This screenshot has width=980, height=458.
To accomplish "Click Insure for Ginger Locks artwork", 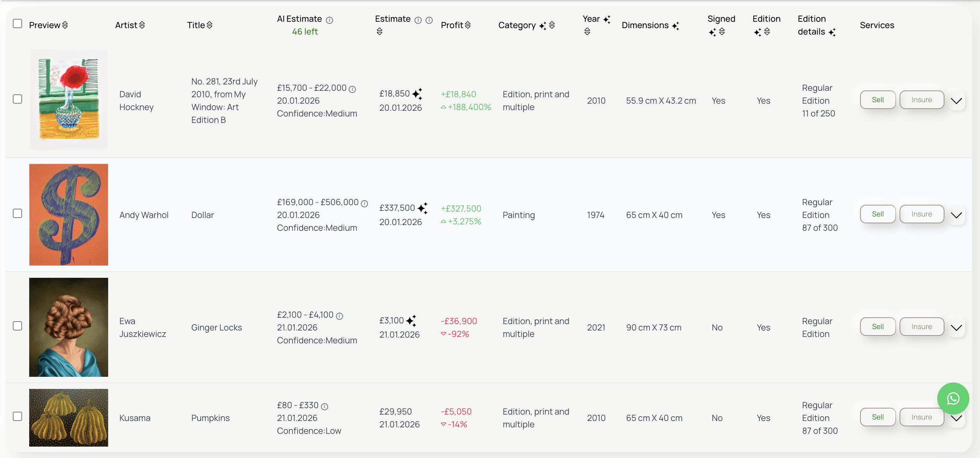I will pyautogui.click(x=921, y=327).
